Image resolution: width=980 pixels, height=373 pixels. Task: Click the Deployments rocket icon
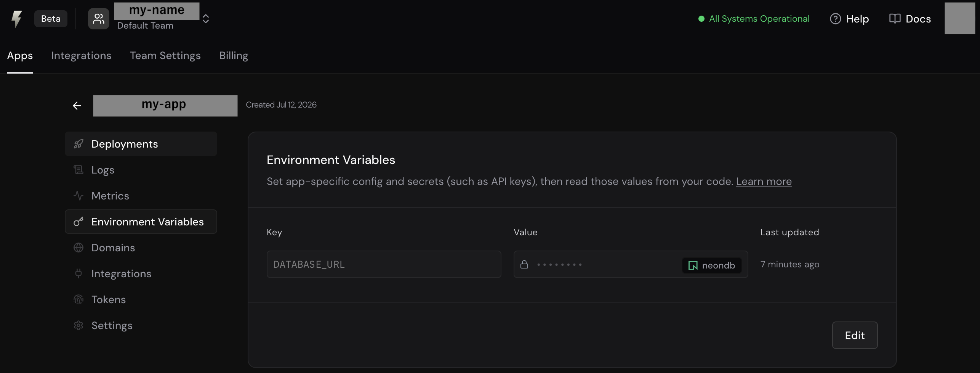click(78, 144)
